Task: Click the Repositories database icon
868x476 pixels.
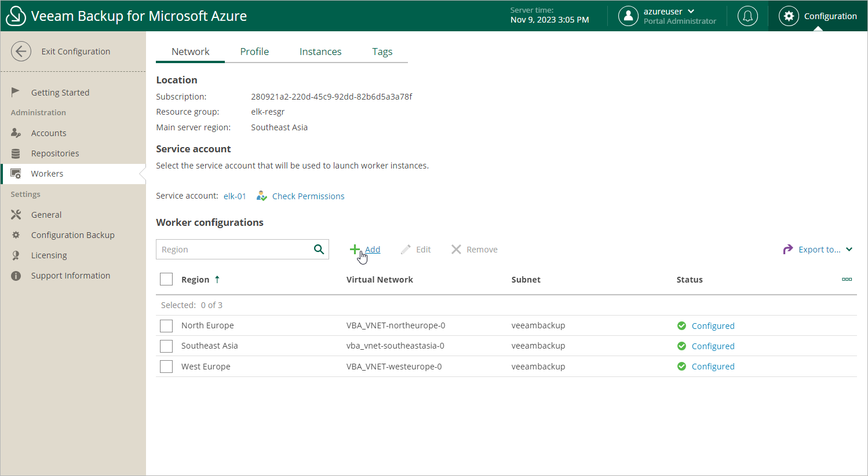Action: [16, 153]
